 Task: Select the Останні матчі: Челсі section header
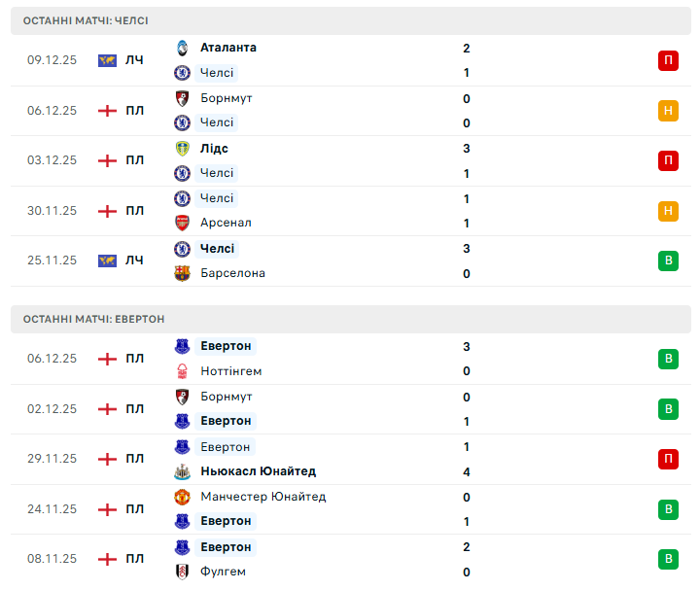coord(87,20)
